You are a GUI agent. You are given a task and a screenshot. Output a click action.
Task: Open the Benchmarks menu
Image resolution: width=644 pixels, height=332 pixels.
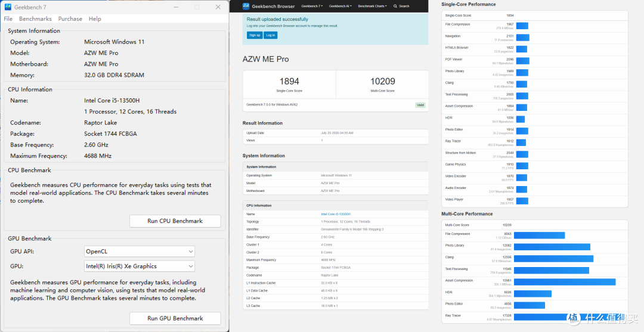35,19
